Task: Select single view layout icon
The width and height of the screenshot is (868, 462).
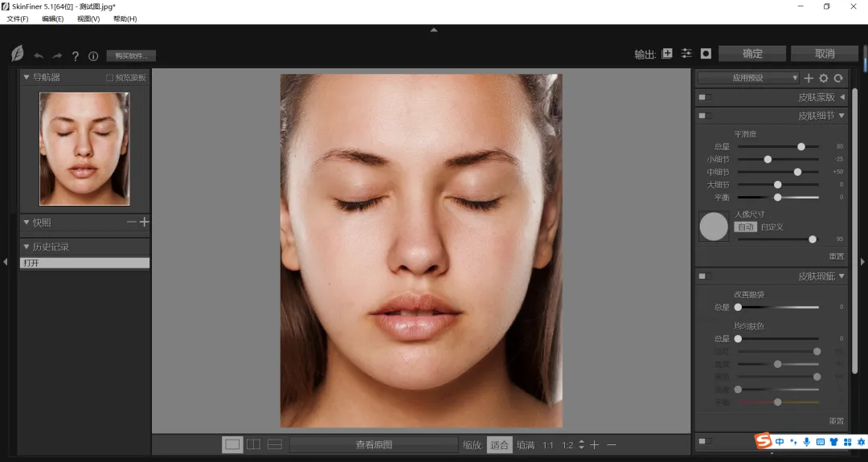Action: (232, 444)
